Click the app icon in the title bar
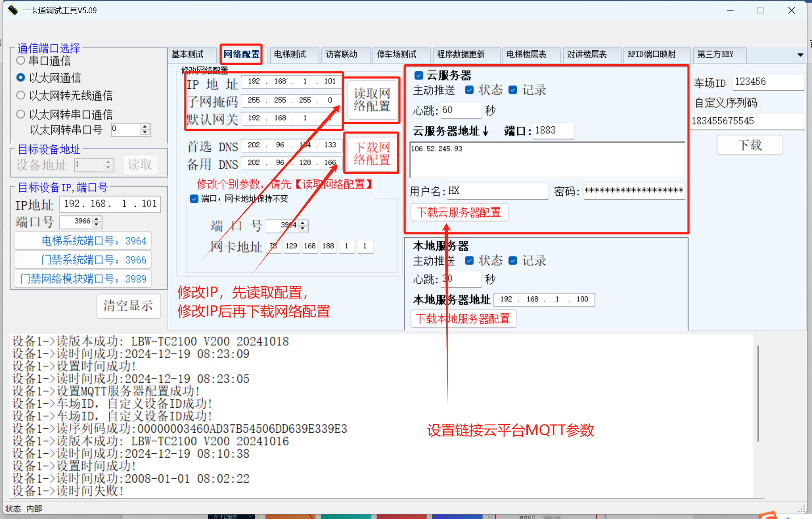The height and width of the screenshot is (519, 812). click(x=13, y=10)
